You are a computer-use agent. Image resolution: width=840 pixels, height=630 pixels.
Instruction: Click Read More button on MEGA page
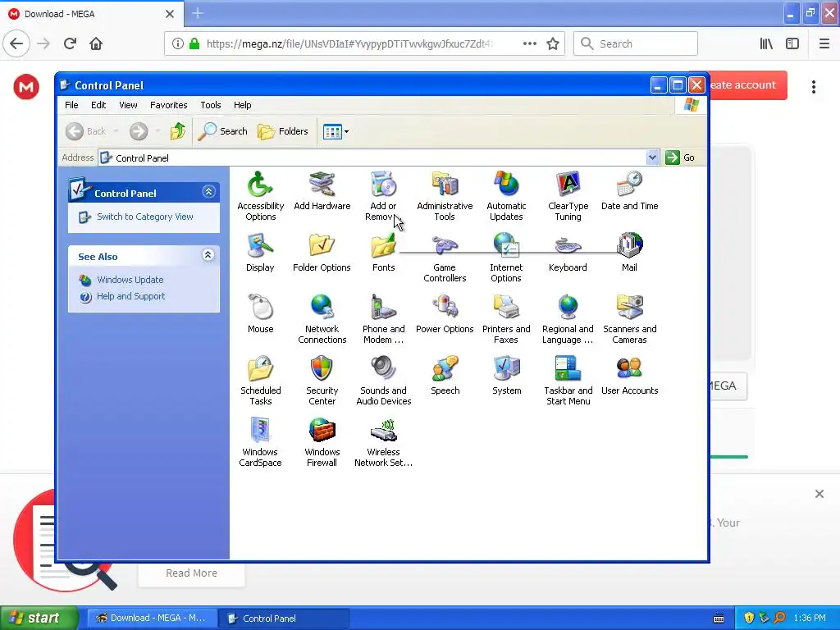[x=191, y=573]
